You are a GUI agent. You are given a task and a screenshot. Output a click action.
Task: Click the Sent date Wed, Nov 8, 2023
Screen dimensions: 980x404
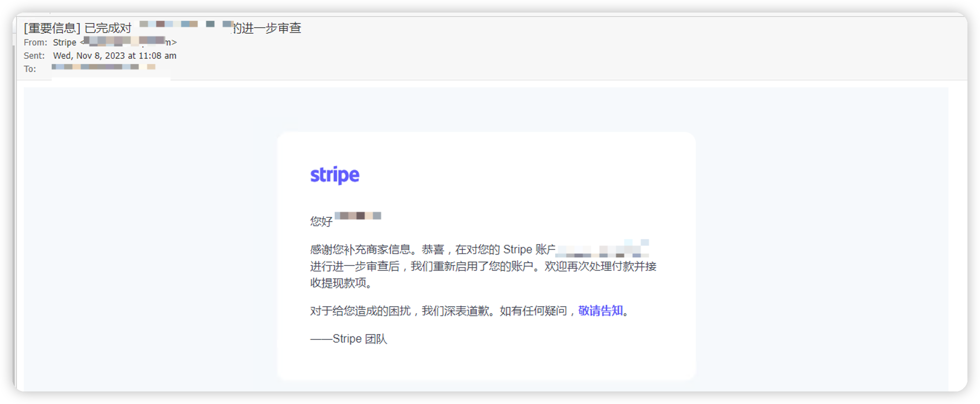point(114,55)
